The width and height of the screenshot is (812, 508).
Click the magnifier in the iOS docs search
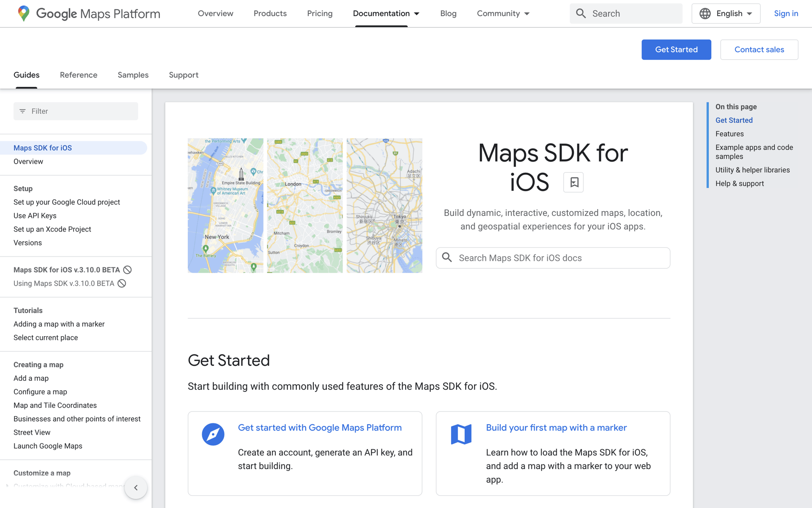tap(447, 257)
